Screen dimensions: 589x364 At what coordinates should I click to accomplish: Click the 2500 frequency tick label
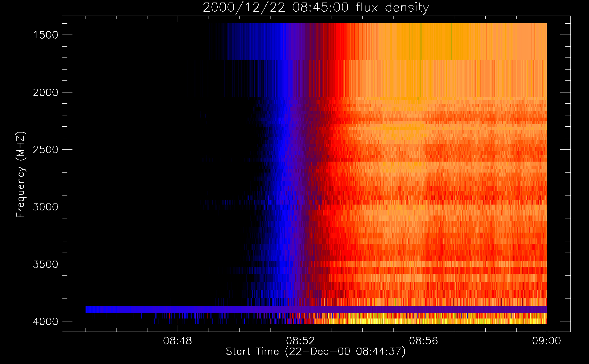point(46,150)
